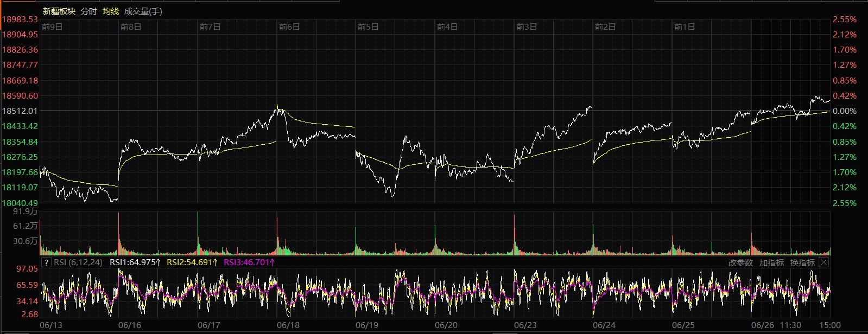Click 加指标 to add an indicator
868x334 pixels.
[x=771, y=262]
